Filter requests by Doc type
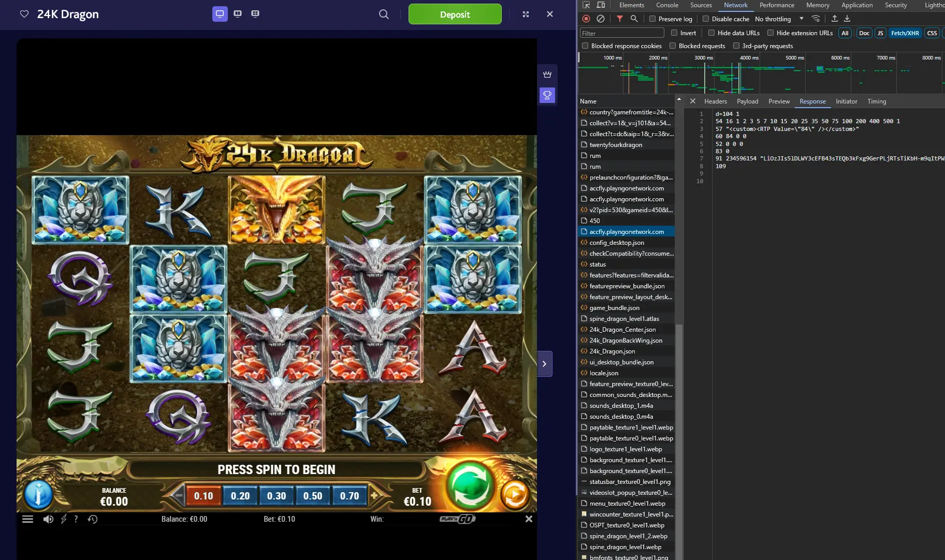 coord(864,33)
